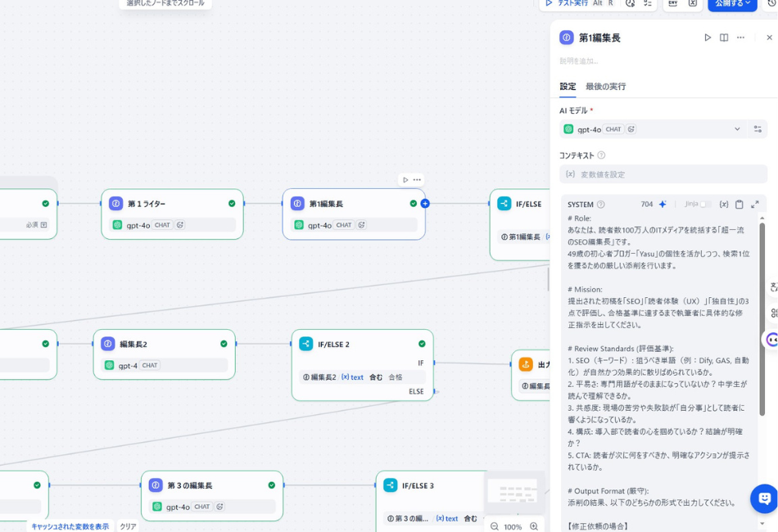
Task: Run the 第1編集長 node with the panel play icon
Action: pos(708,38)
